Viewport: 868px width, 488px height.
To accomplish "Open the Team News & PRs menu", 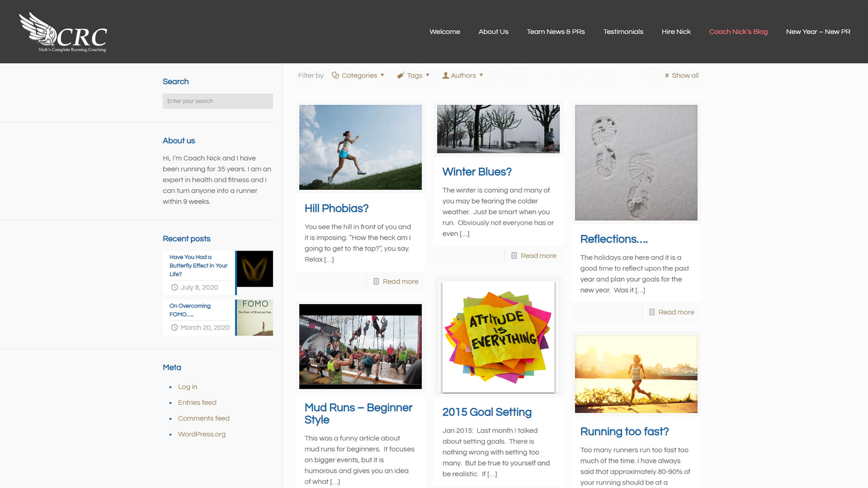I will pyautogui.click(x=556, y=31).
